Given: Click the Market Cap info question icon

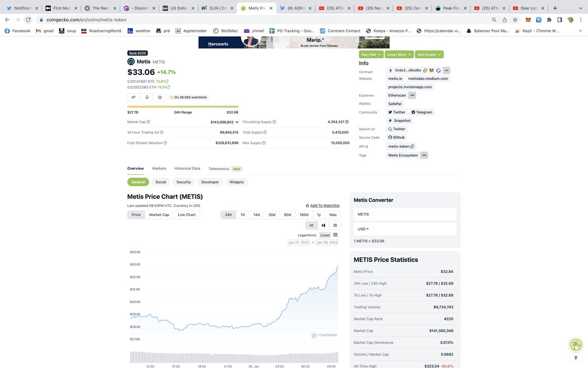Looking at the screenshot, I should coord(148,122).
